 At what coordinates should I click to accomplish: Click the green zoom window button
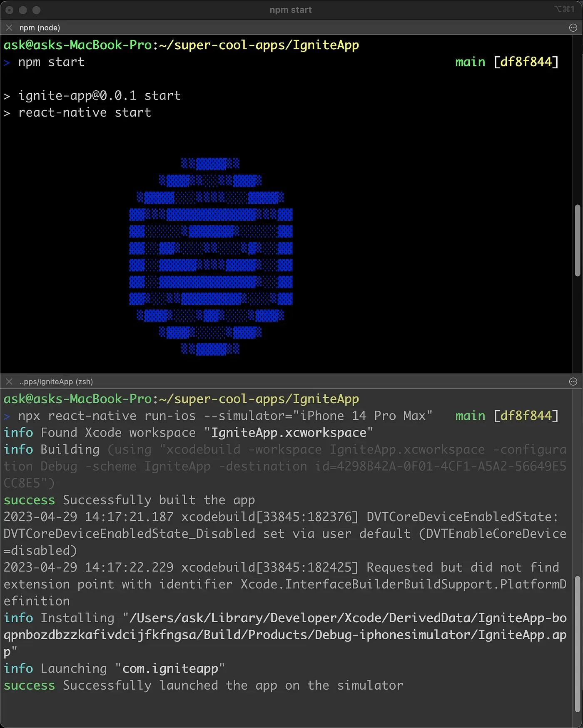click(x=37, y=10)
